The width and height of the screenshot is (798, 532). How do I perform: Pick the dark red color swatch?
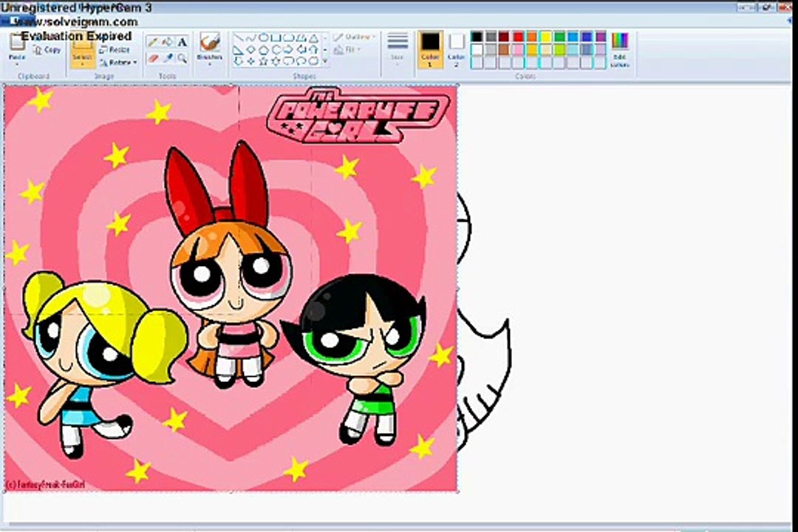click(x=504, y=37)
